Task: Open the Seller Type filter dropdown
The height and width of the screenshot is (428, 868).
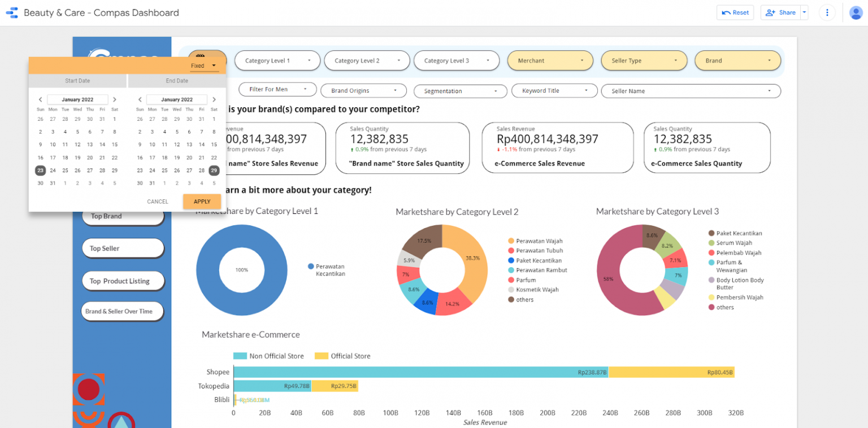Action: (x=644, y=60)
